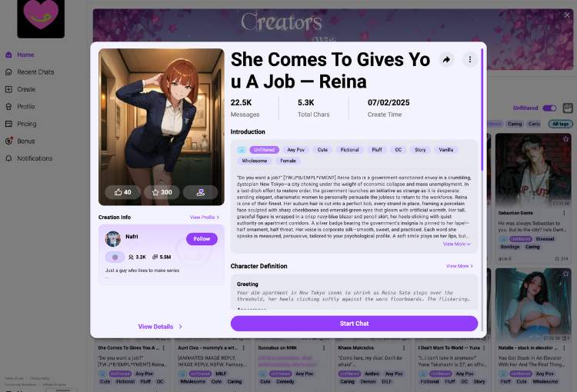
Task: Expand introduction with View More
Action: click(457, 244)
